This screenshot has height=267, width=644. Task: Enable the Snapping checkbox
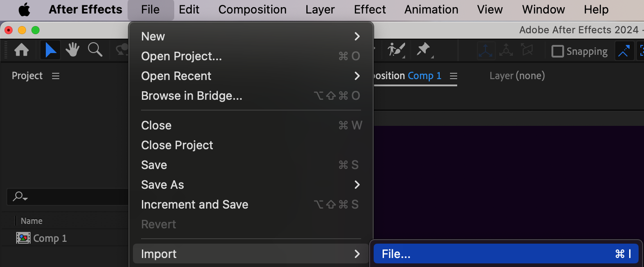[x=557, y=51]
